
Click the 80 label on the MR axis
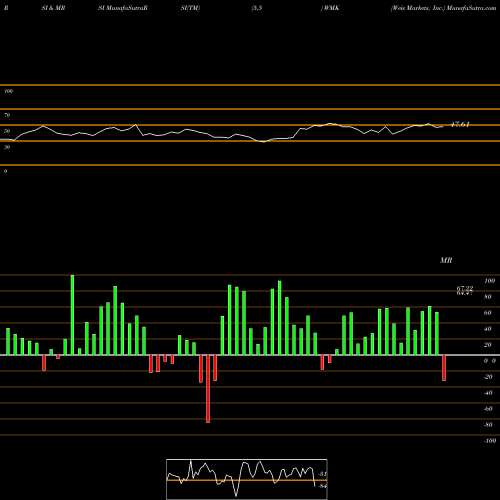[x=488, y=297]
